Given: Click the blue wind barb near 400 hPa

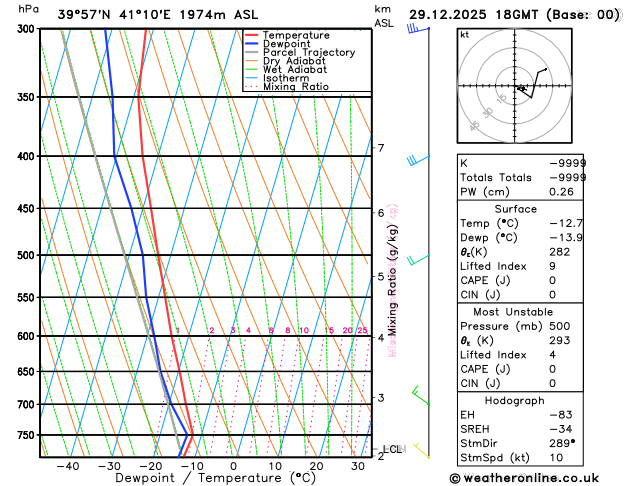Looking at the screenshot, I should pos(415,159).
